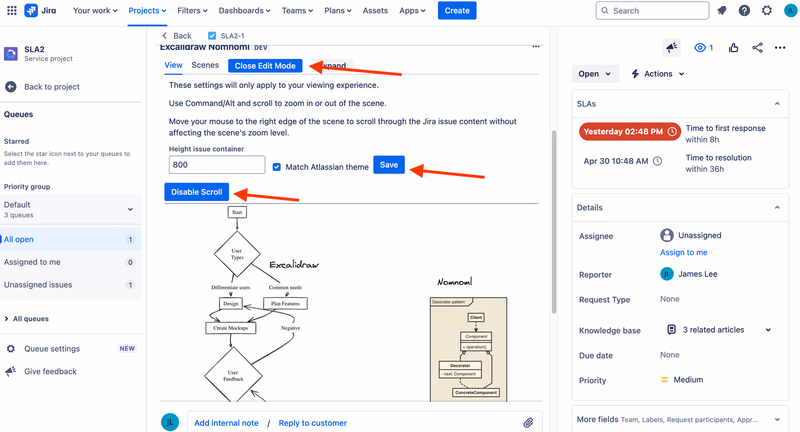
Task: Click Add internal note
Action: tap(226, 423)
